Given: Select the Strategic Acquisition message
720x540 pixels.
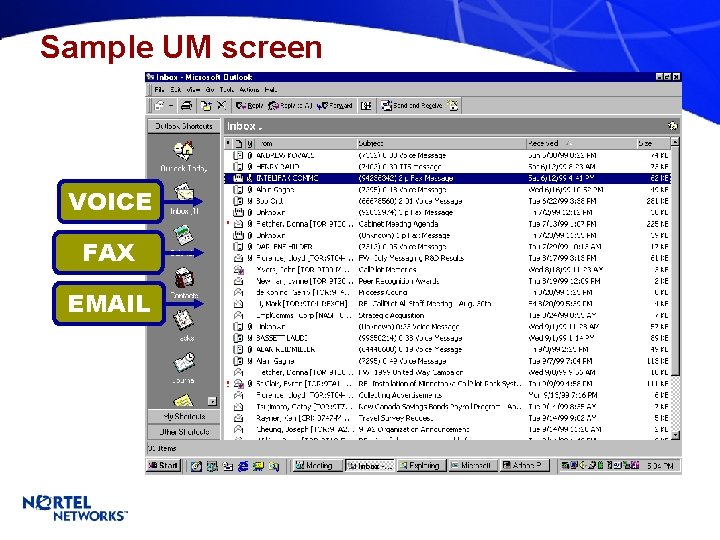Looking at the screenshot, I should tap(447, 315).
